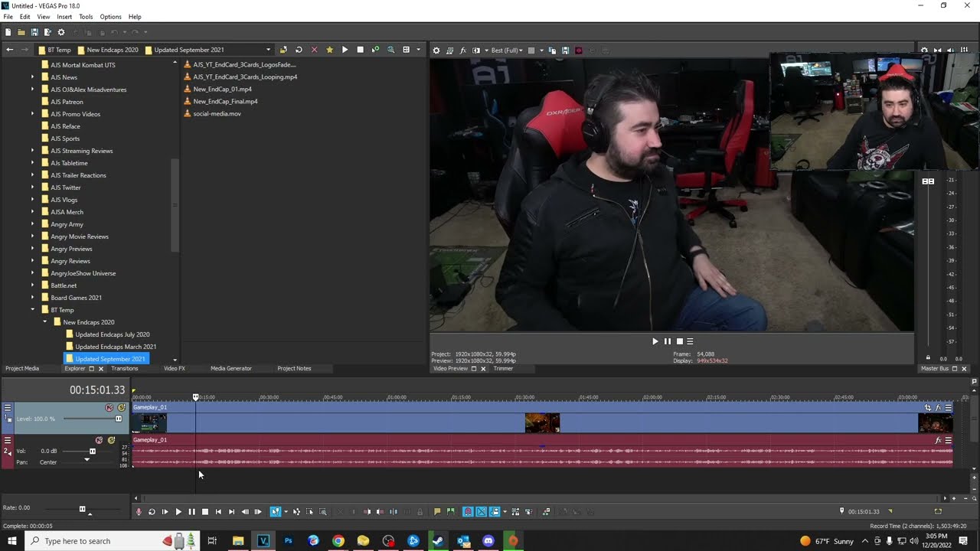Viewport: 980px width, 551px height.
Task: Switch to the Project Media tab
Action: [22, 369]
